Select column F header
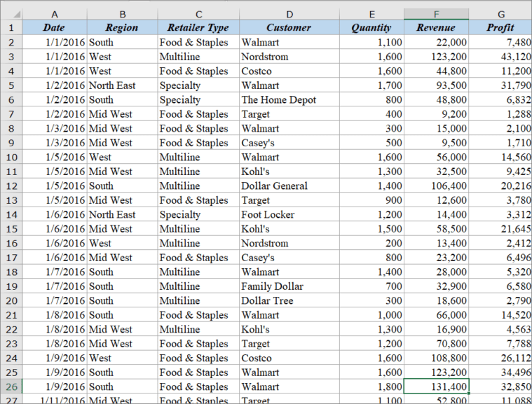The image size is (532, 404). (x=436, y=14)
